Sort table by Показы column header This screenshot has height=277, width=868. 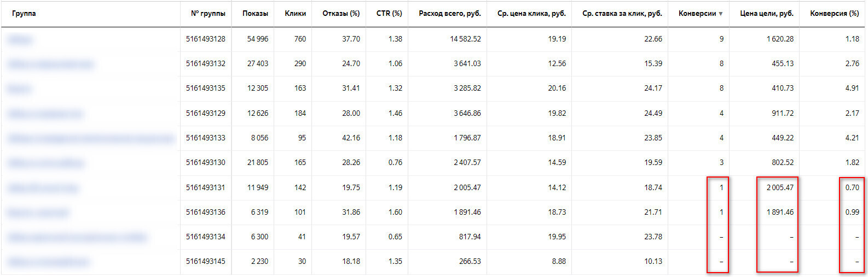[255, 13]
